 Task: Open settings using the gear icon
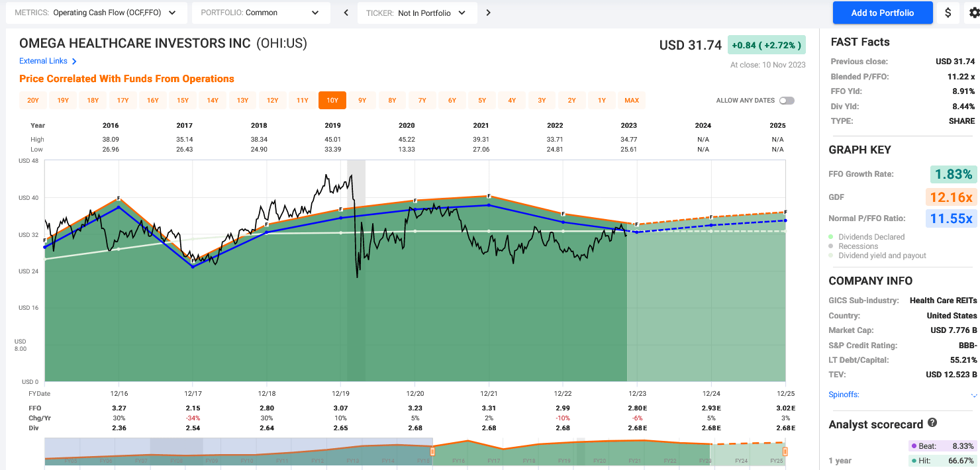[972, 13]
